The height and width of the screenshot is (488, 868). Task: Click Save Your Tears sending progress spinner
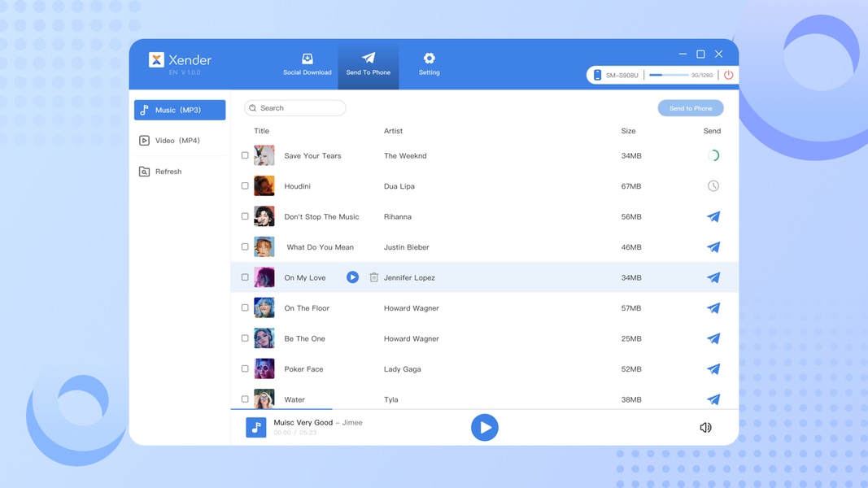tap(713, 155)
